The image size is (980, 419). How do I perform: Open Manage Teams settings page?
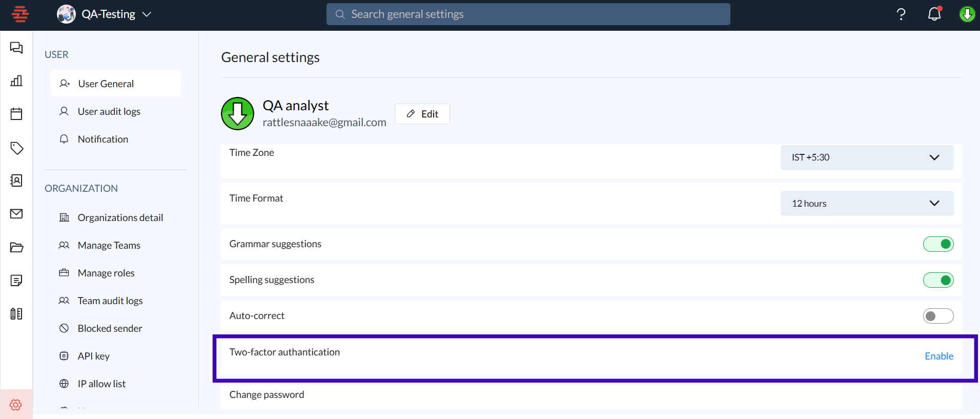(x=109, y=245)
